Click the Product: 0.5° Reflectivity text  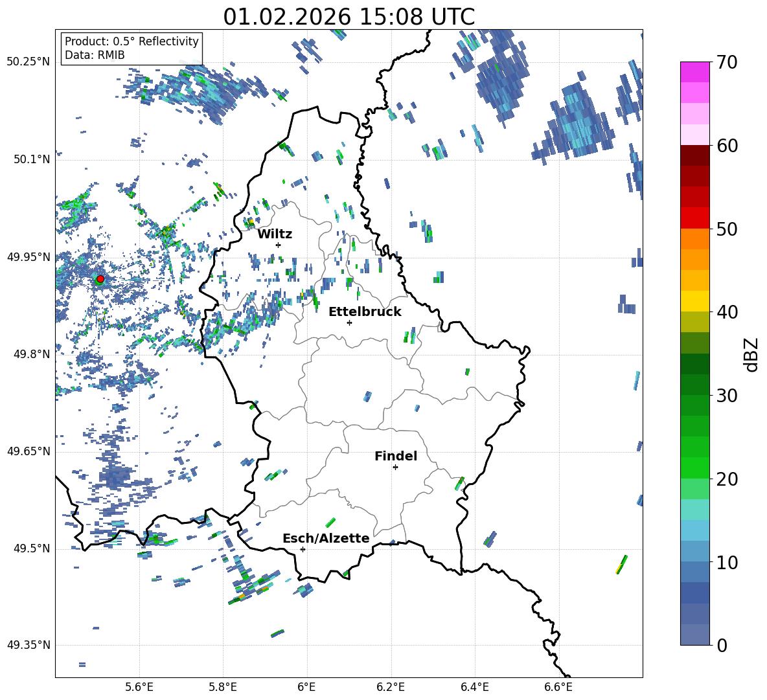tap(132, 41)
